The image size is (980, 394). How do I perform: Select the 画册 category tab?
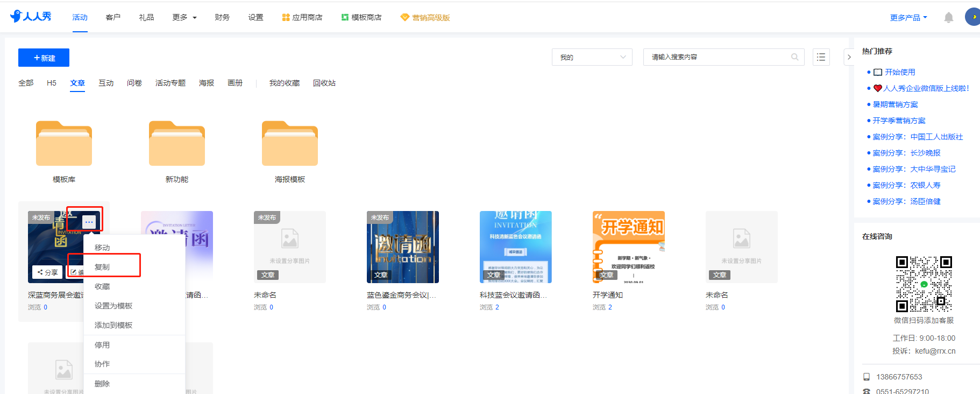coord(235,83)
